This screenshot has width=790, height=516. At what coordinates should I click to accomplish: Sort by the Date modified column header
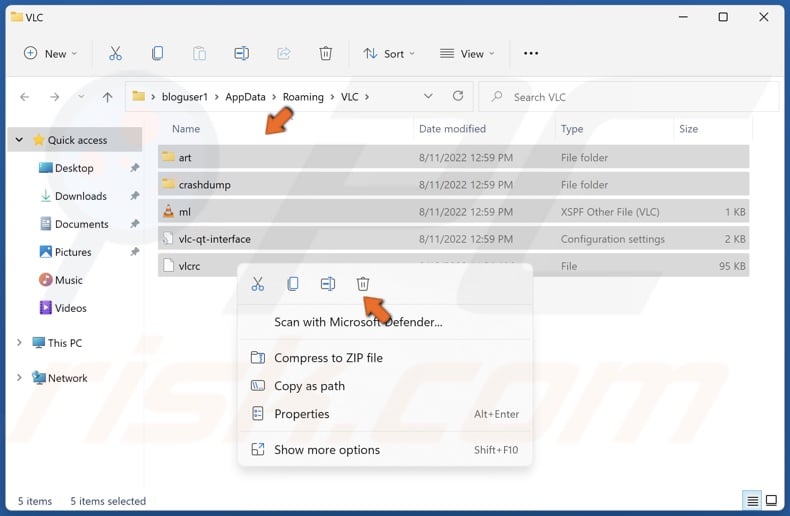452,129
